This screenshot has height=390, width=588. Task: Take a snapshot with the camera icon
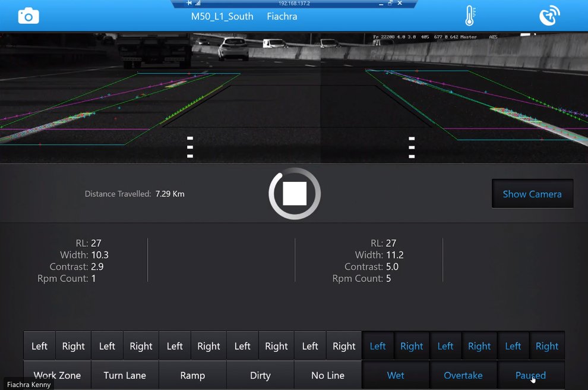coord(29,17)
